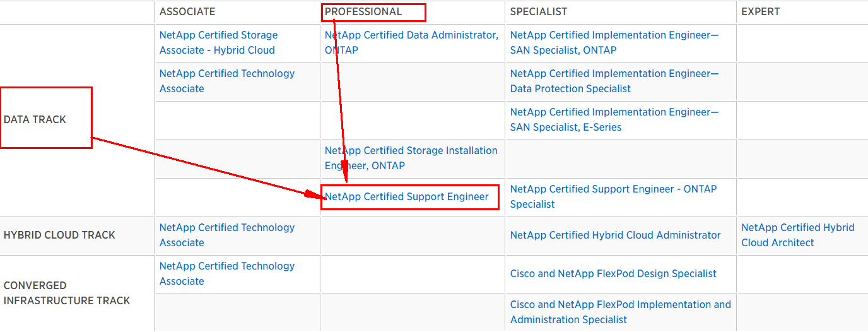Open Technology Associate link in Converged Infrastructure Track
Screen dimensions: 868x332
pyautogui.click(x=226, y=274)
